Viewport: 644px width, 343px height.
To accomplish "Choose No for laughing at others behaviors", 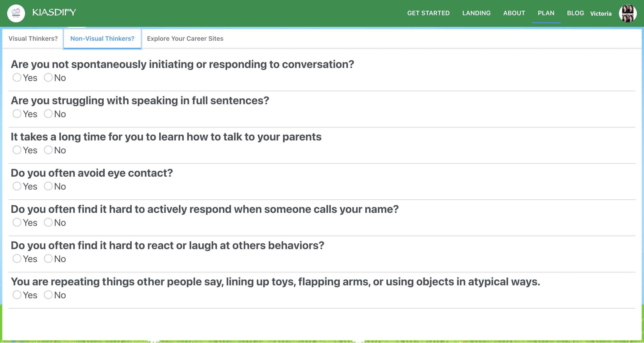I will 48,259.
